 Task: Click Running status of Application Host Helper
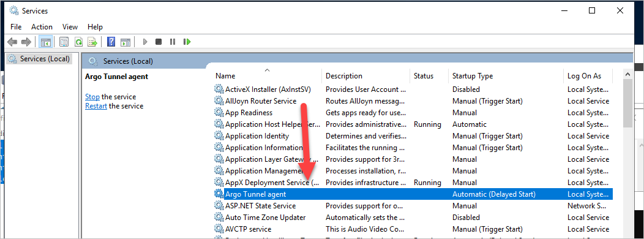427,124
